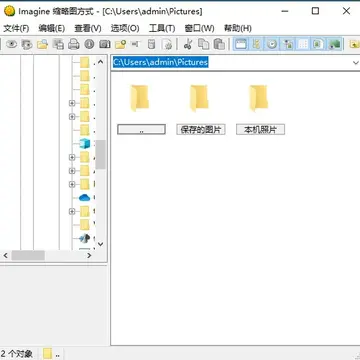
Task: Select the parent directory folder thumbnail
Action: click(140, 98)
